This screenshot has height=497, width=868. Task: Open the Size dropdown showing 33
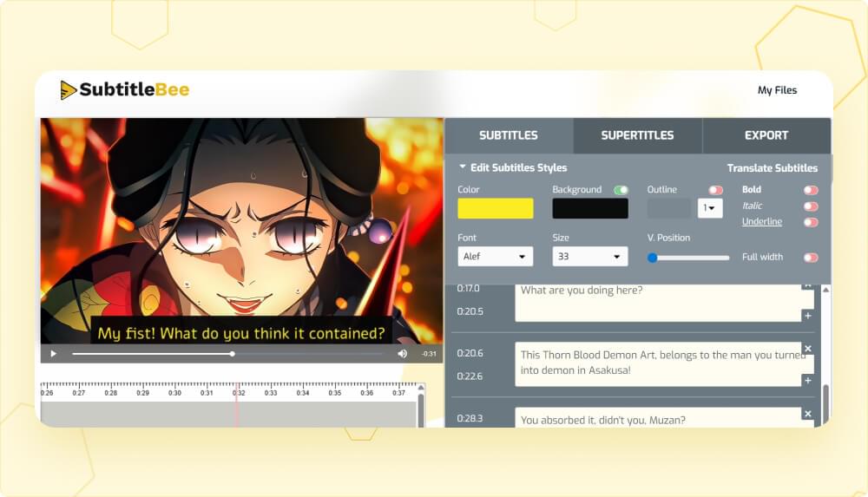click(590, 256)
